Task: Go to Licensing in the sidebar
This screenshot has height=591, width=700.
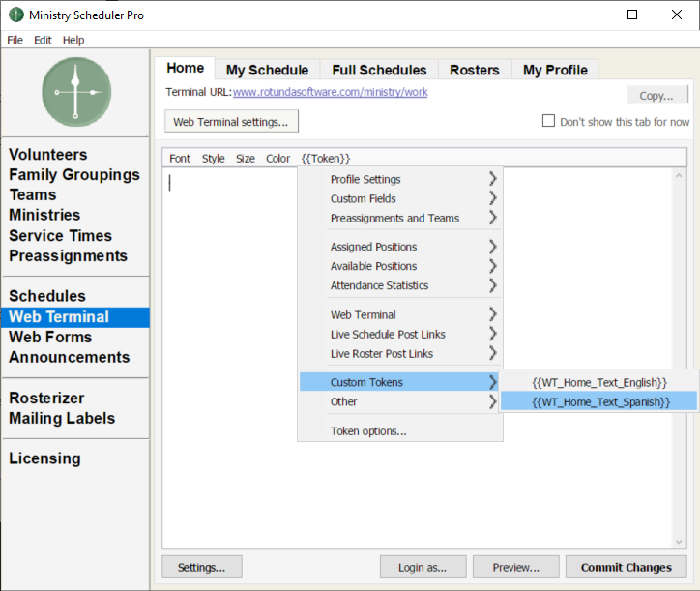Action: [44, 458]
